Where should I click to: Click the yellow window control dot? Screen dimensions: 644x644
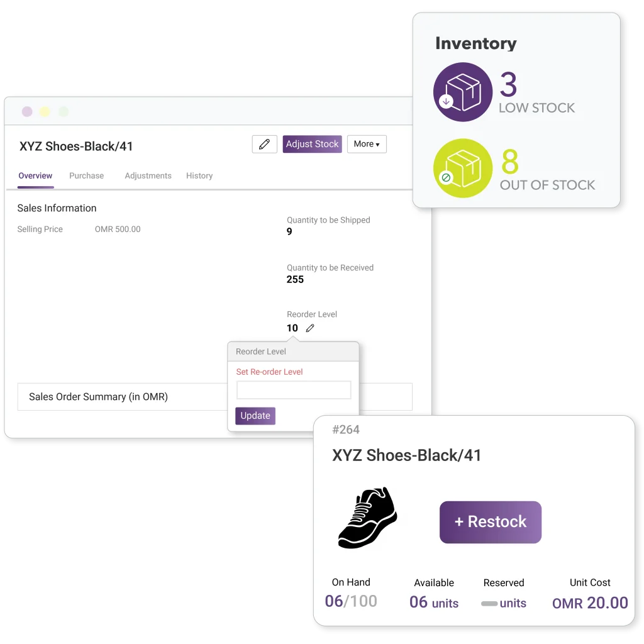(x=45, y=111)
